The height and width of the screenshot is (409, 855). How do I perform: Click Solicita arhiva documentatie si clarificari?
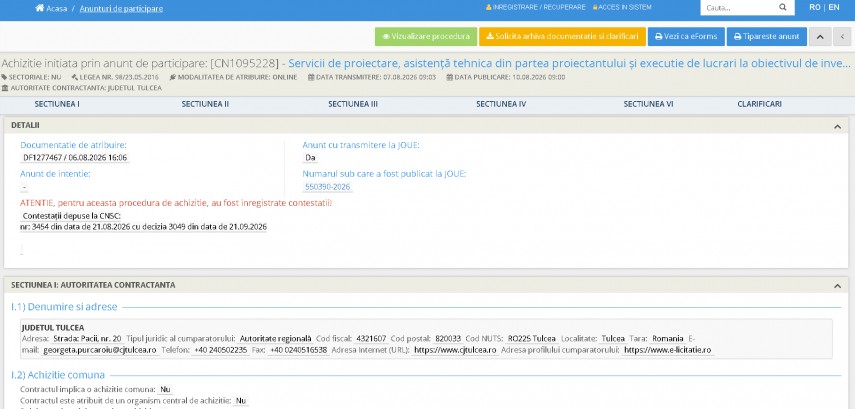(562, 37)
